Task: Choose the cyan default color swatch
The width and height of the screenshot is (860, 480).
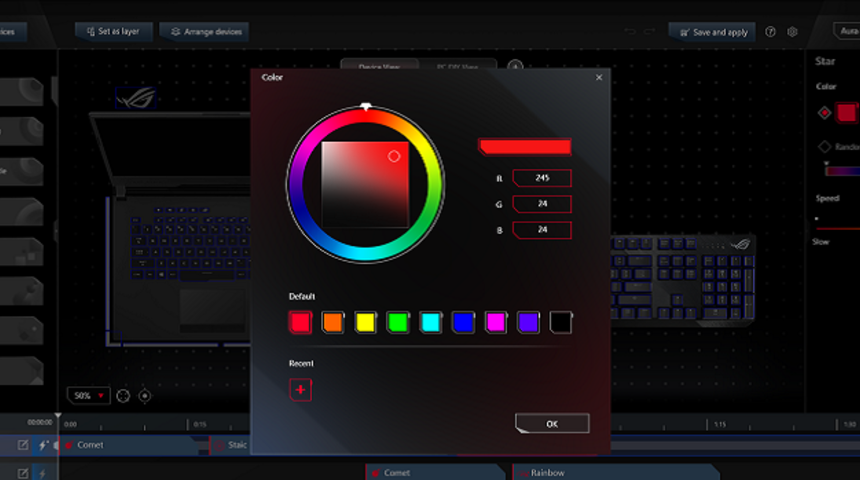Action: click(x=430, y=322)
